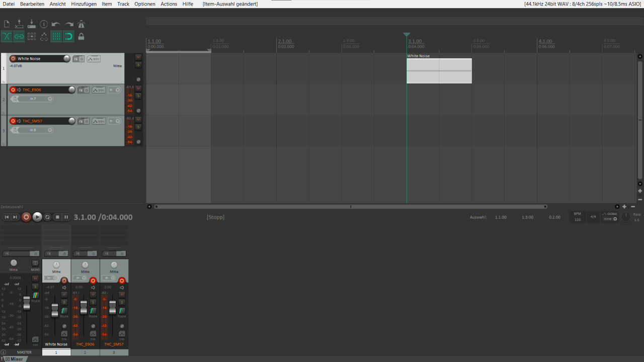Screen dimensions: 644x362
Task: Open project settings via the info icon
Action: point(44,24)
